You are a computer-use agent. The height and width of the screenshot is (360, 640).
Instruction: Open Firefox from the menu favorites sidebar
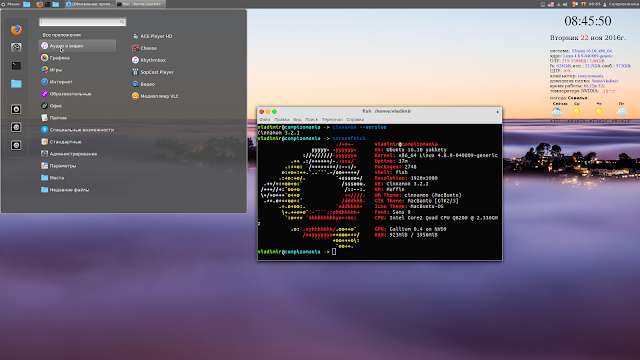coord(16,29)
